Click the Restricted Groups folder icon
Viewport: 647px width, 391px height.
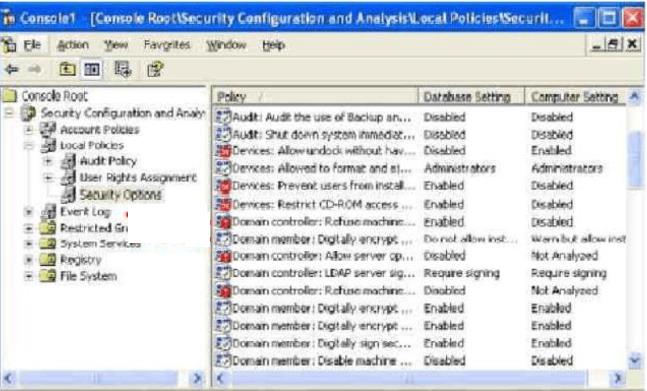click(x=48, y=228)
